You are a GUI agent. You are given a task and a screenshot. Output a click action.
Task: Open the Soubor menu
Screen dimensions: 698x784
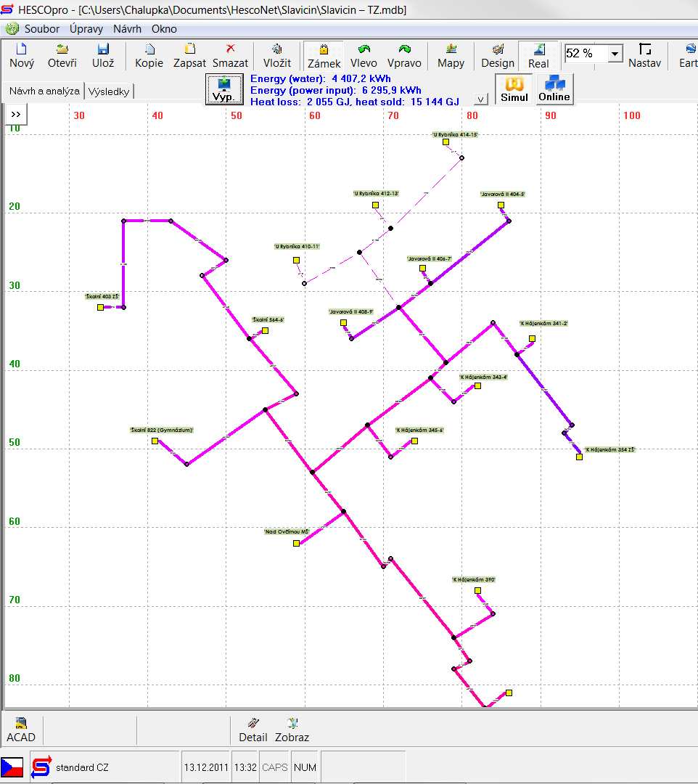click(42, 29)
